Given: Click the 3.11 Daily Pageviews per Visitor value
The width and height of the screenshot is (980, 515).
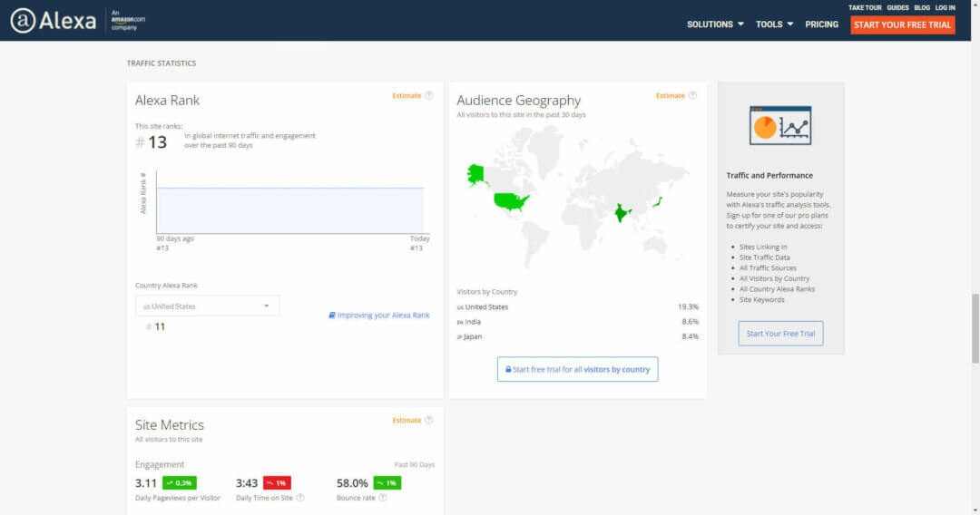Looking at the screenshot, I should pyautogui.click(x=145, y=483).
